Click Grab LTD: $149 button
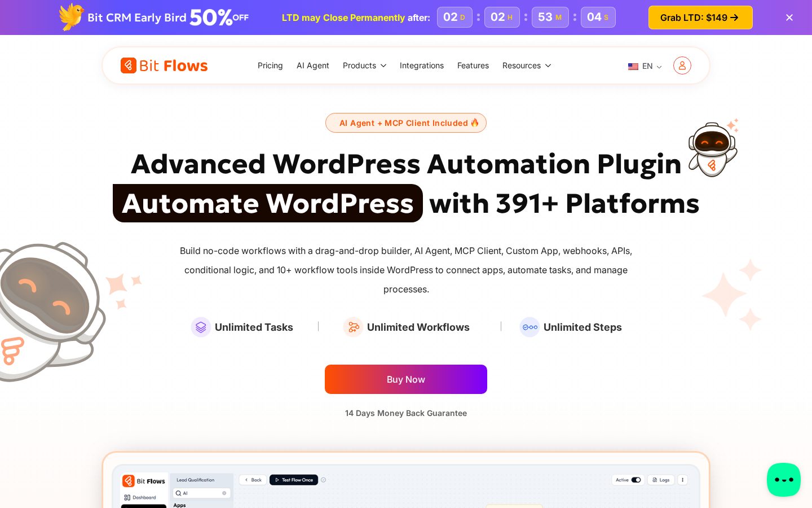 coord(700,17)
